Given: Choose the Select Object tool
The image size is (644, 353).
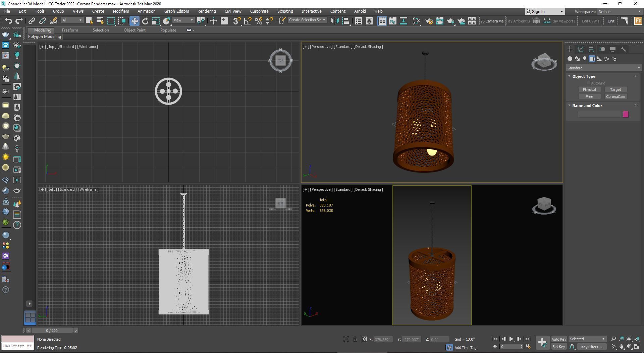Looking at the screenshot, I should click(x=89, y=21).
